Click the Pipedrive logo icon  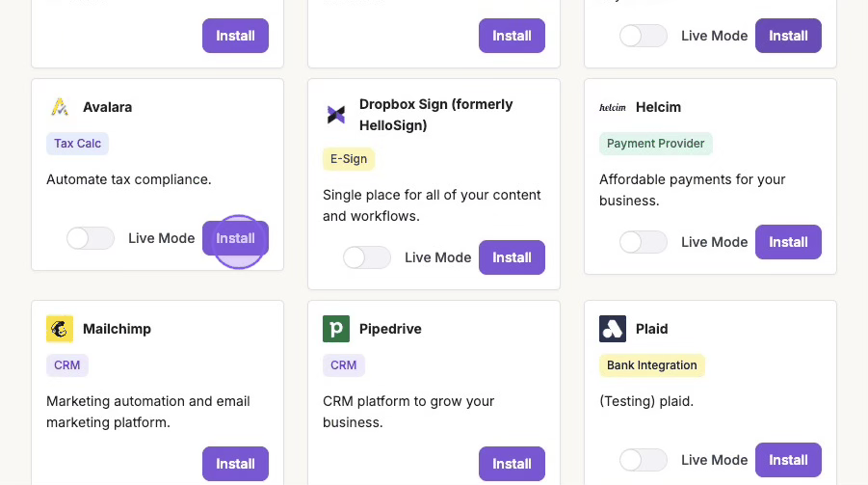pos(336,329)
